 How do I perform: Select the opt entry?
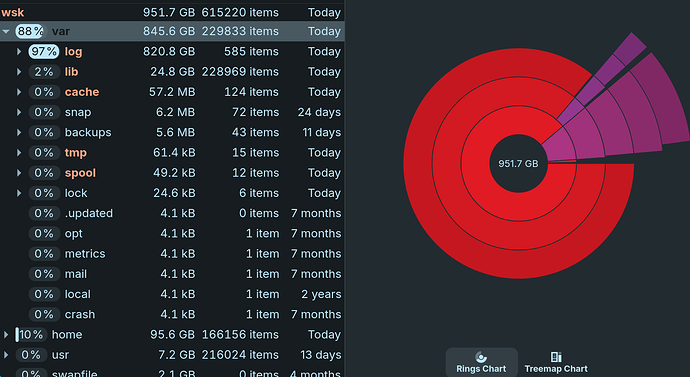click(73, 234)
